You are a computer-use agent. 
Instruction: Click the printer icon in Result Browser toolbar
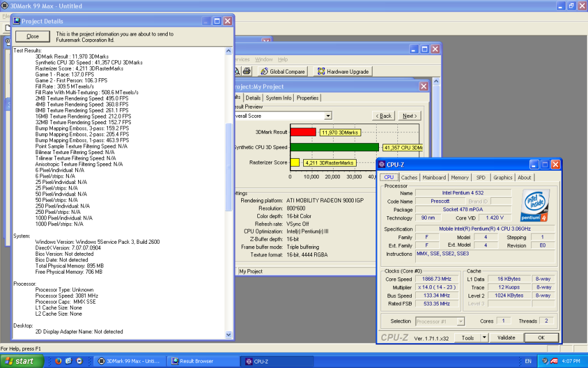pos(246,71)
